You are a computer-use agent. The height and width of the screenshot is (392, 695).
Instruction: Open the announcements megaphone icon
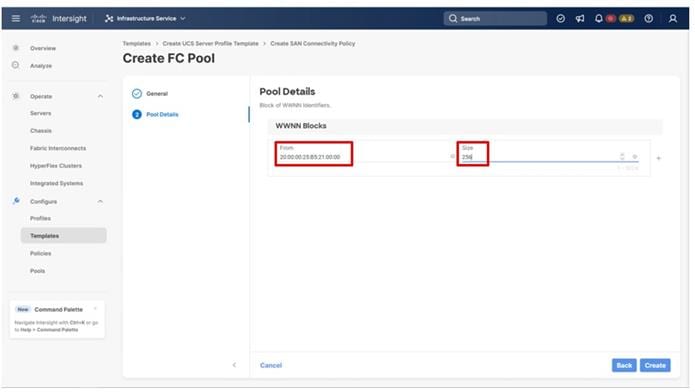pyautogui.click(x=580, y=18)
